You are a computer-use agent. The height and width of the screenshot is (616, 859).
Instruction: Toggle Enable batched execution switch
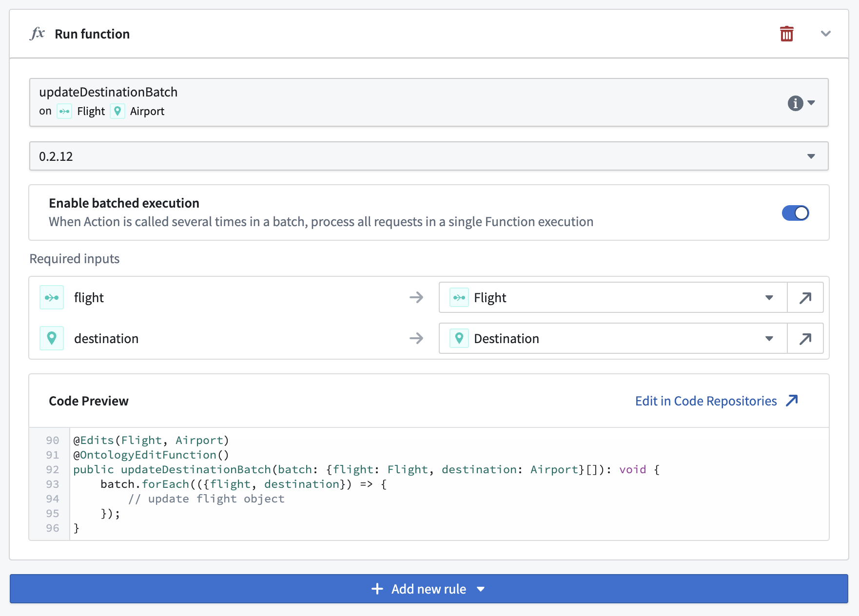[795, 213]
